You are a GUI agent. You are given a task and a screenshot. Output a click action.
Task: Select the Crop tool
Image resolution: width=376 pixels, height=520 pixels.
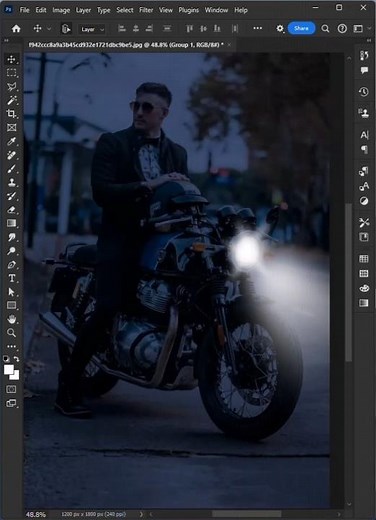tap(11, 114)
